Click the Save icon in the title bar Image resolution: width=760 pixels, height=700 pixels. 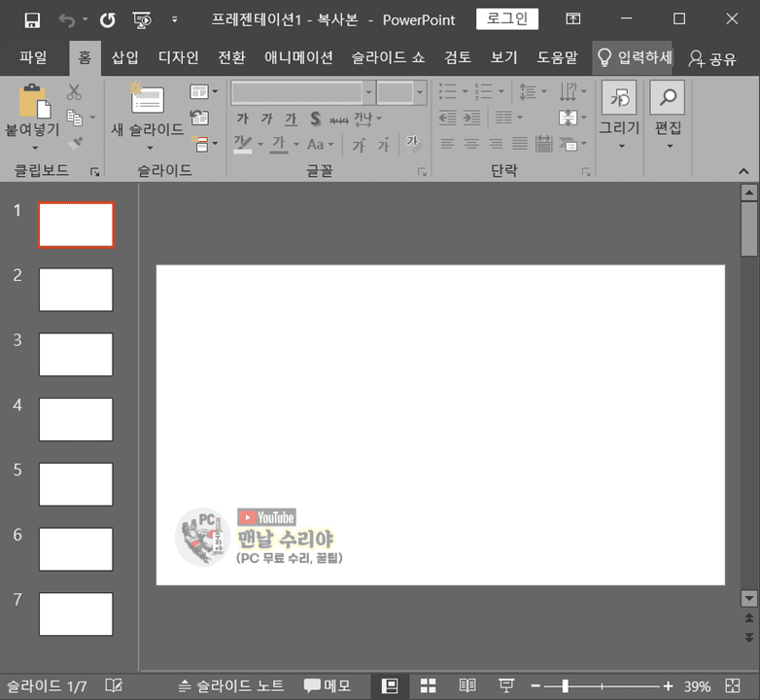point(32,19)
